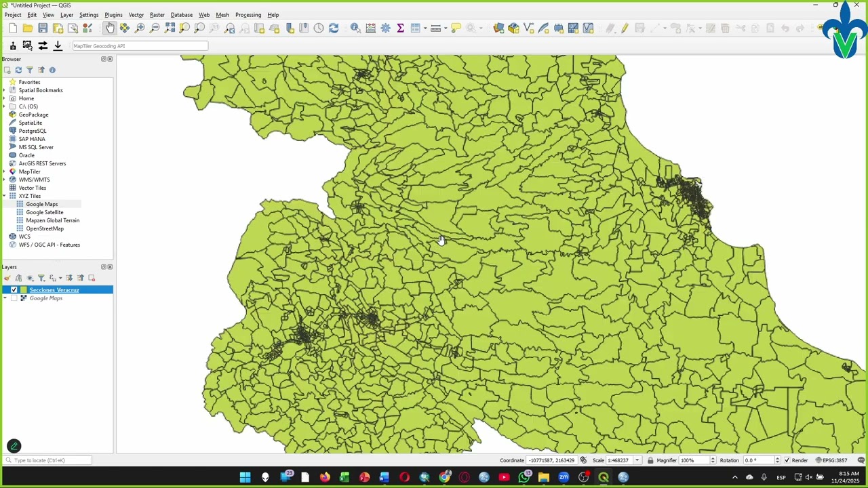Open filter legend by expression dropdown arrow
The image size is (868, 488).
(60, 278)
